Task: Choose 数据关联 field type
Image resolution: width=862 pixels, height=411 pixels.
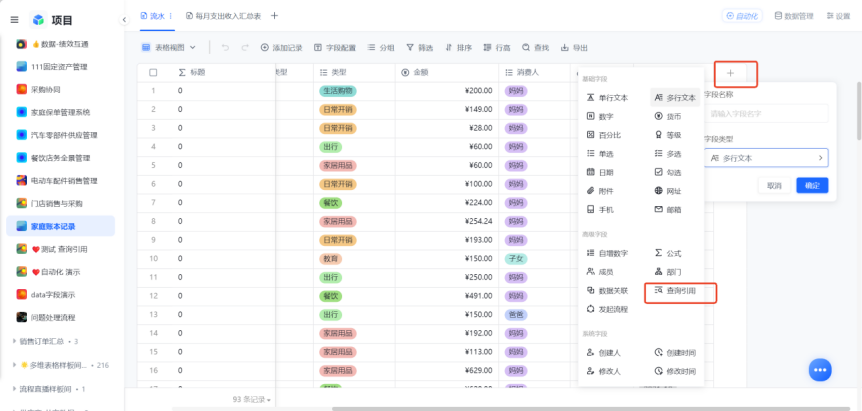Action: [x=607, y=291]
